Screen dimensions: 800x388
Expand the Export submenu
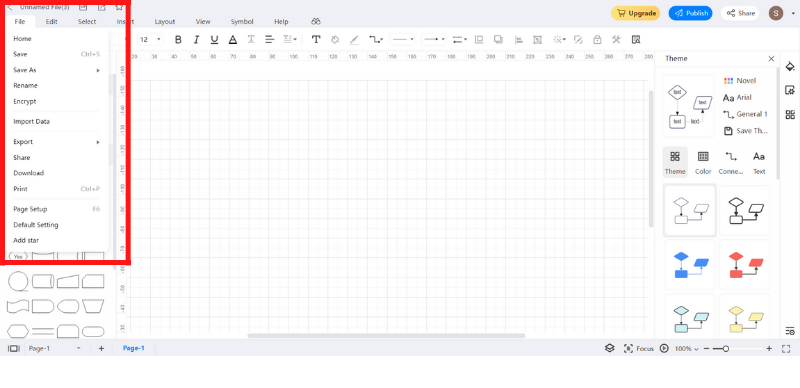coord(57,141)
